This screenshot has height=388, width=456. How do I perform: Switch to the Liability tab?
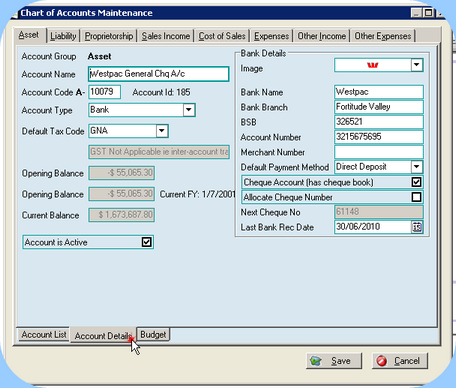click(63, 36)
